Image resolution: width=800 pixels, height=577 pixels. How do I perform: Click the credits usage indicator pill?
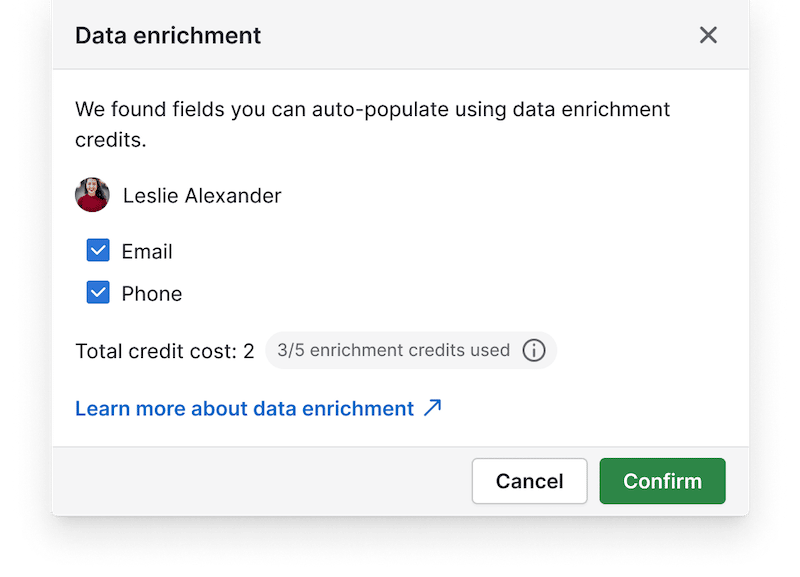pyautogui.click(x=410, y=350)
